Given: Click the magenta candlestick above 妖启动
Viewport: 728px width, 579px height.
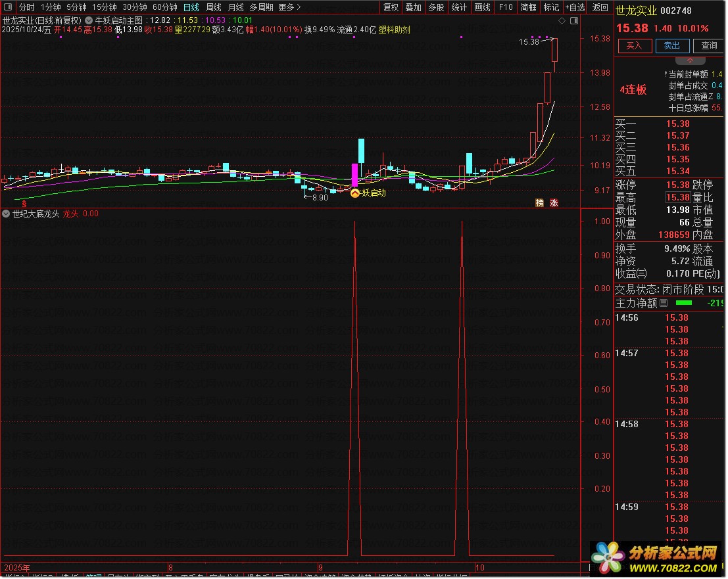Looking at the screenshot, I should tap(355, 175).
